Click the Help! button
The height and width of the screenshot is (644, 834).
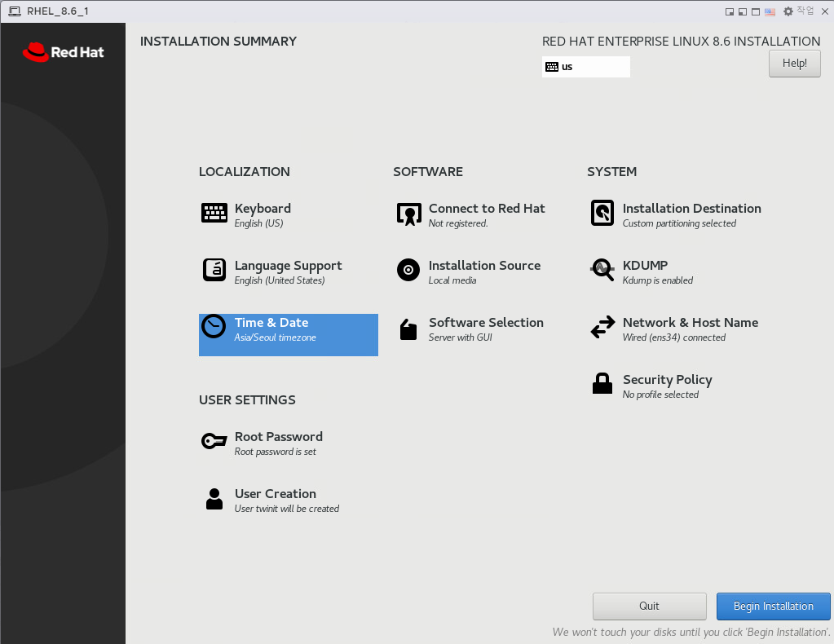pos(795,64)
